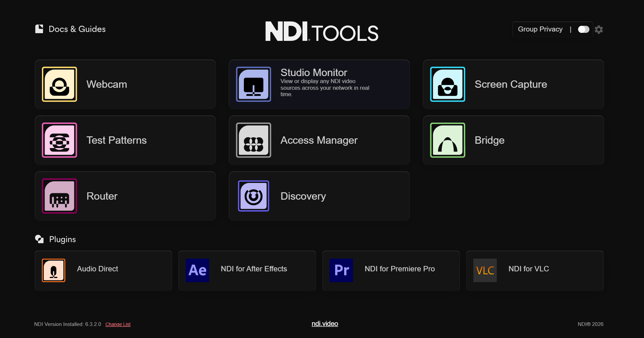Screen dimensions: 644x338
Task: Click the Docs & Guides document icon
Action: (x=39, y=29)
